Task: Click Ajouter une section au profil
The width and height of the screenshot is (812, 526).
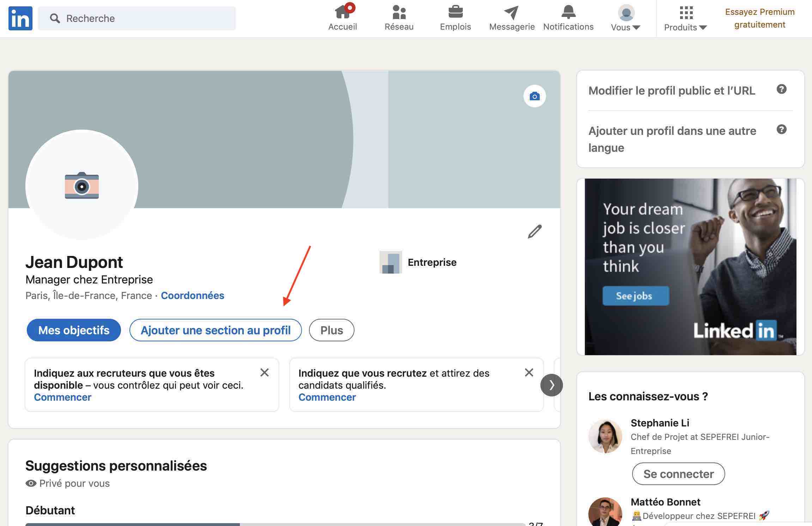Action: point(216,330)
